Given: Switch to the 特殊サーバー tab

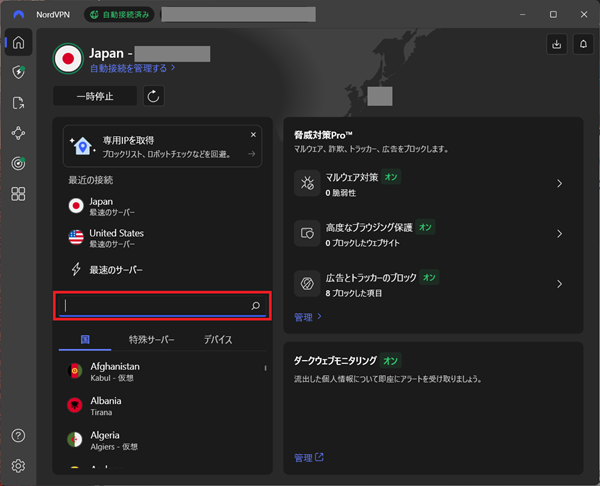Looking at the screenshot, I should click(x=151, y=340).
